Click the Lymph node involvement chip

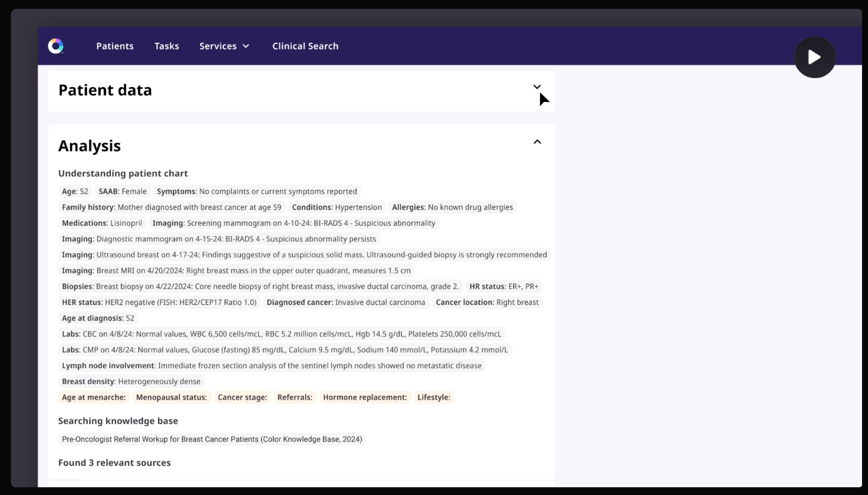[x=271, y=366]
